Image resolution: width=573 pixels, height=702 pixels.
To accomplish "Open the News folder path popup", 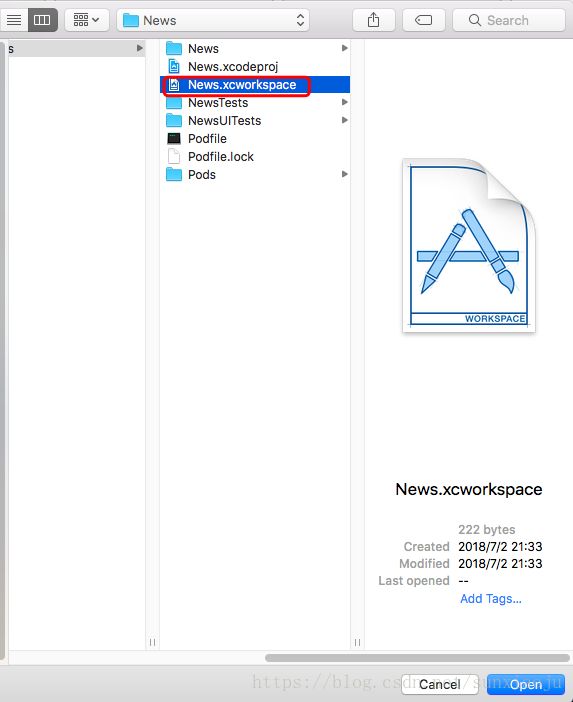I will (x=213, y=20).
